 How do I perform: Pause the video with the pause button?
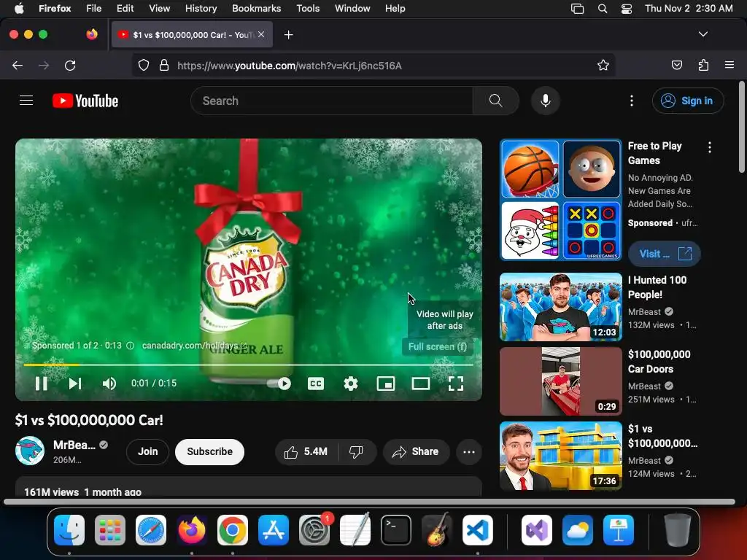[x=41, y=384]
